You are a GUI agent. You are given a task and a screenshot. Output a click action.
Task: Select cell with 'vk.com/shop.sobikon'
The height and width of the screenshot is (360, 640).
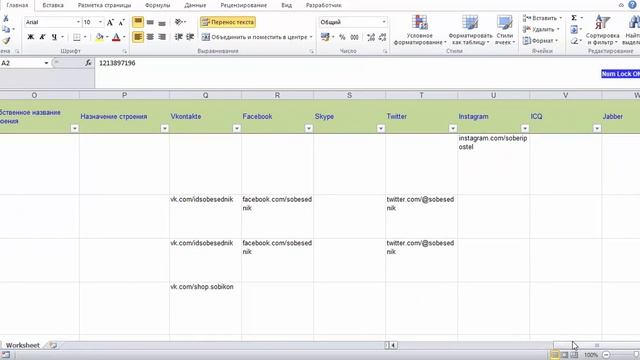click(x=205, y=309)
